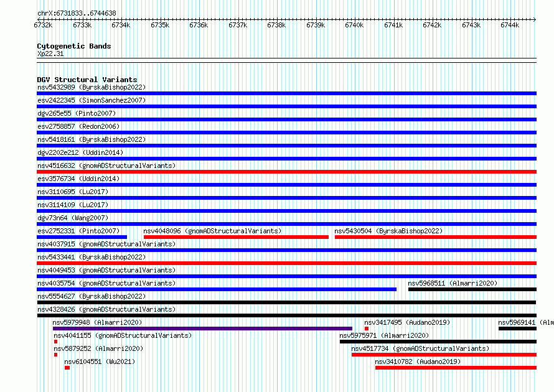Click the red marker under nsv5879252

point(55,355)
